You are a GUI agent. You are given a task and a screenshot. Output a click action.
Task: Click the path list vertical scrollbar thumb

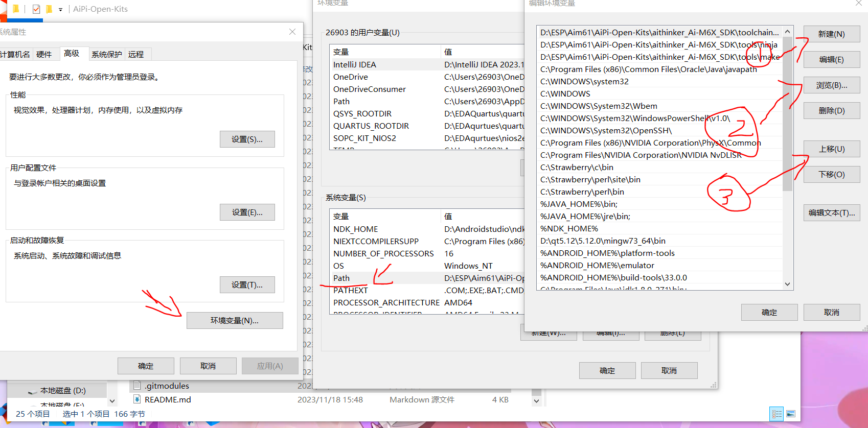click(787, 114)
